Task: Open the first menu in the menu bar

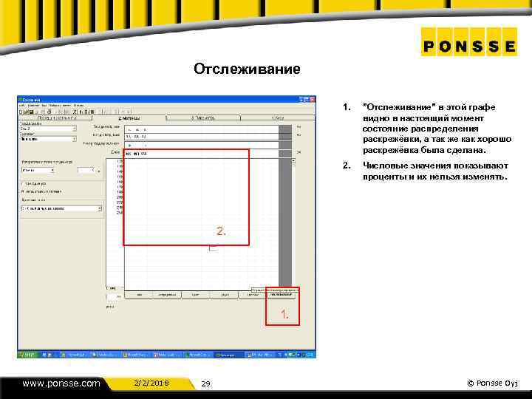Action: (21, 106)
